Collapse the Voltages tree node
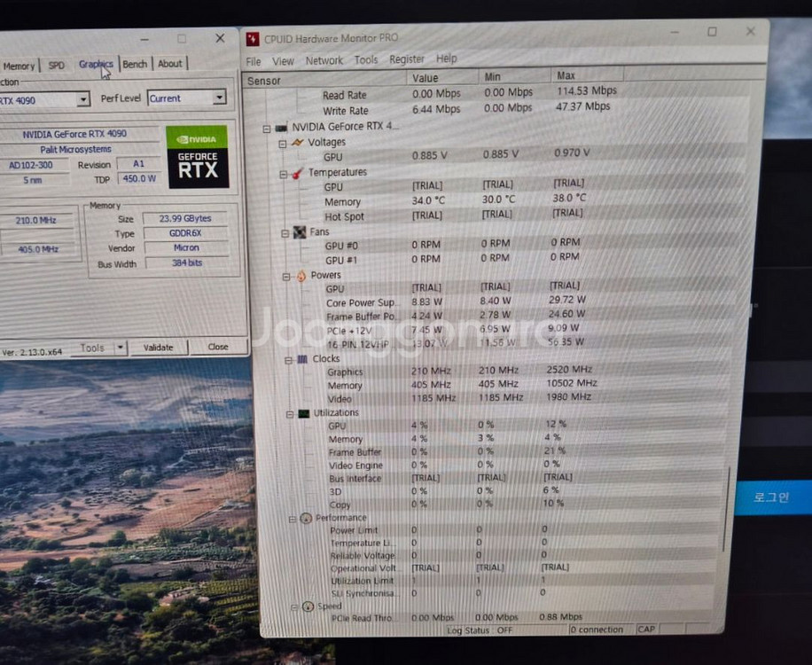 click(283, 144)
